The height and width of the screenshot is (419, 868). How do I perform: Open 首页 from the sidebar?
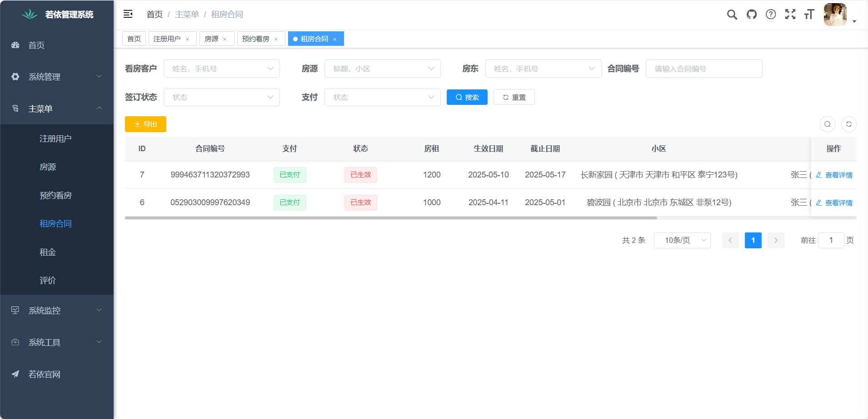click(57, 45)
